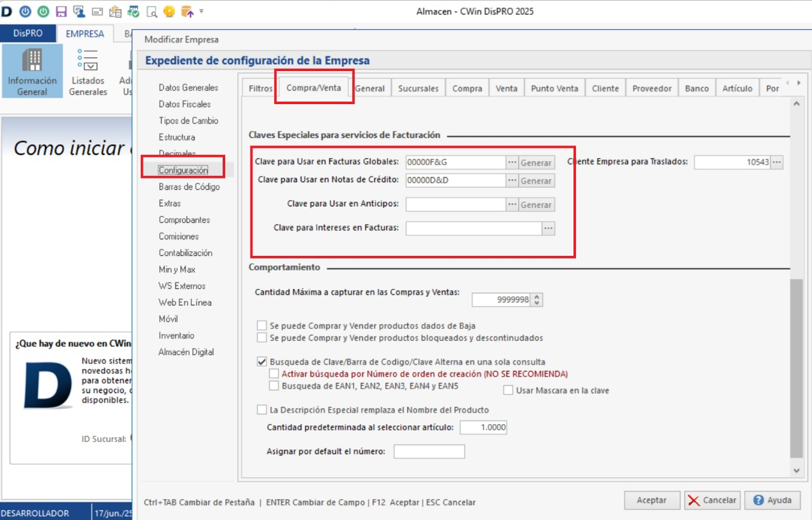Switch to the Punto Venta tab
Viewport: 812px width, 520px height.
click(x=554, y=89)
